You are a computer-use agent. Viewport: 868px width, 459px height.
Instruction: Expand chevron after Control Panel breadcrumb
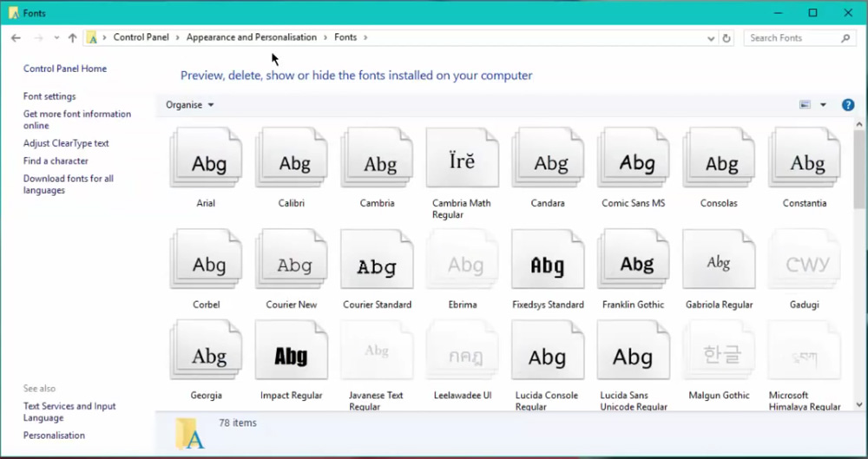click(x=178, y=37)
